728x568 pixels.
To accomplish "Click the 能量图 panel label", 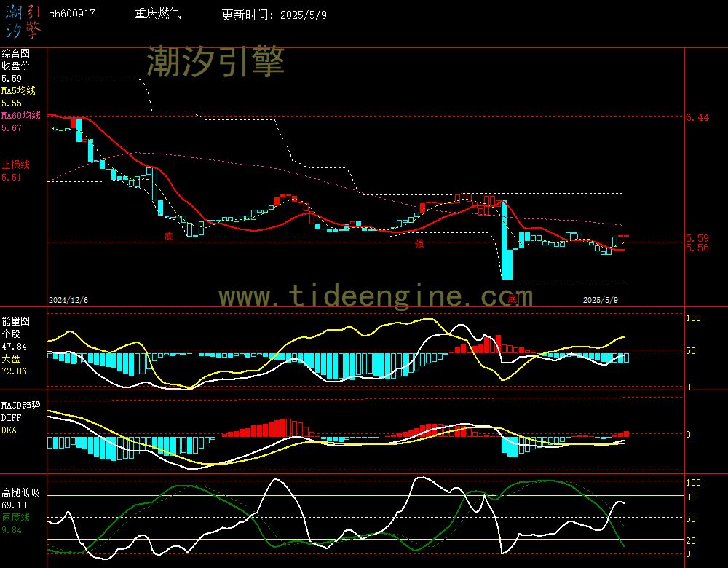I will pos(16,321).
